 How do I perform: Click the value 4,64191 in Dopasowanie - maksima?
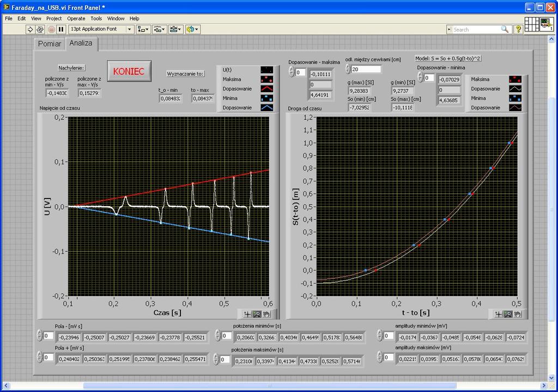coord(321,95)
